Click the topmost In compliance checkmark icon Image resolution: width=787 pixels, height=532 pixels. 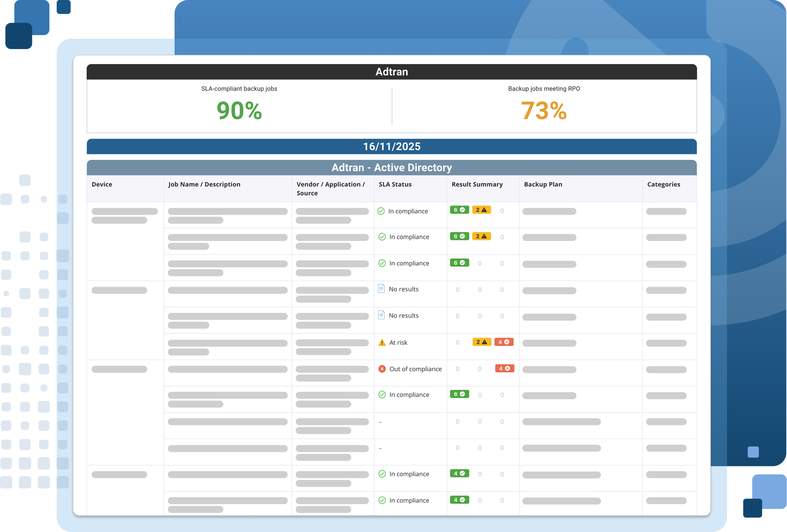pyautogui.click(x=381, y=211)
